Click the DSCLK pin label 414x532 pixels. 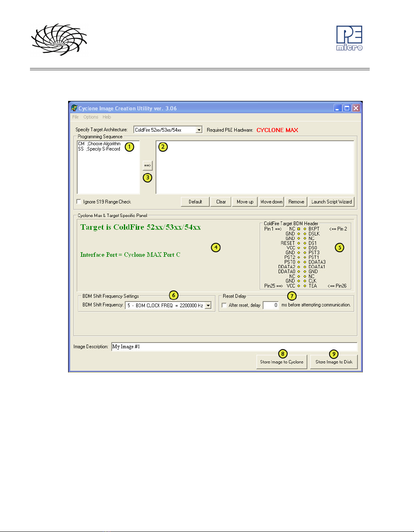click(x=314, y=234)
